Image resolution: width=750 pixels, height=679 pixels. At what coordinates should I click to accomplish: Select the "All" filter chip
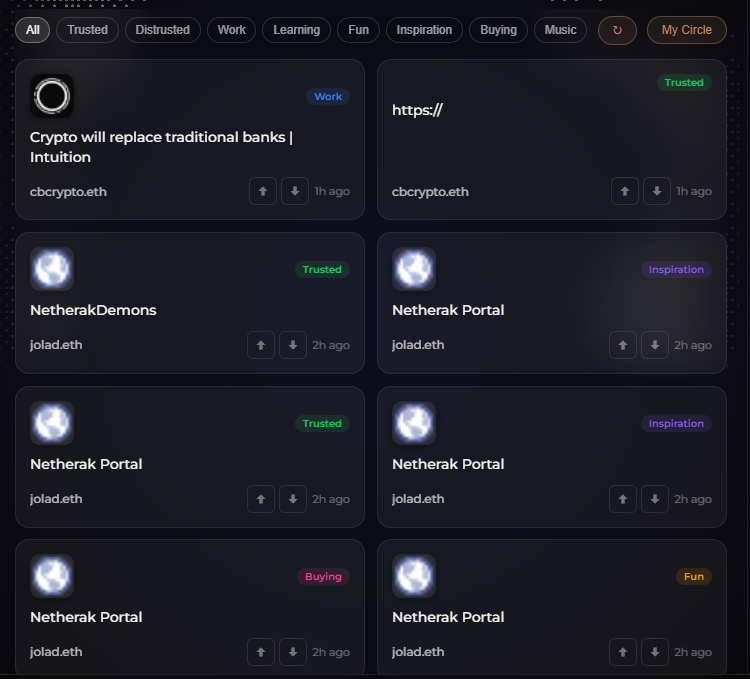tap(33, 30)
